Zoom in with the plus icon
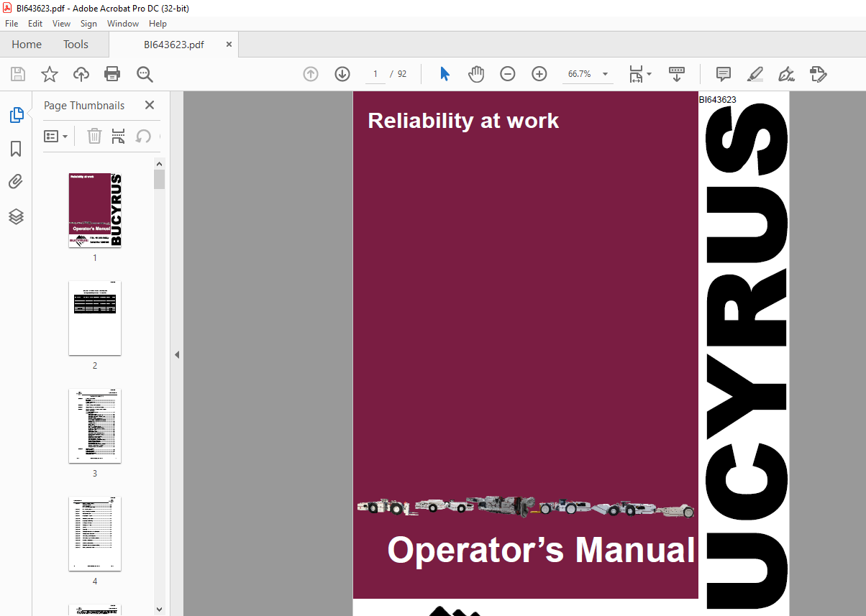The image size is (866, 616). 539,74
